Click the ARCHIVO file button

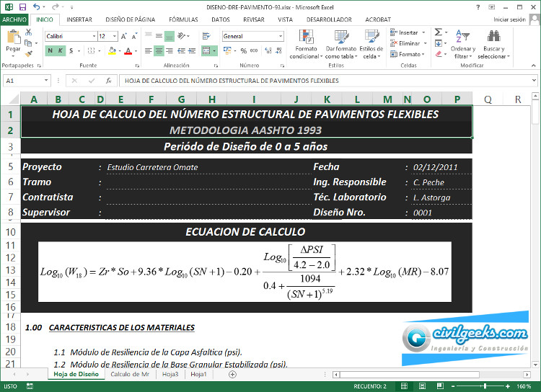(14, 20)
